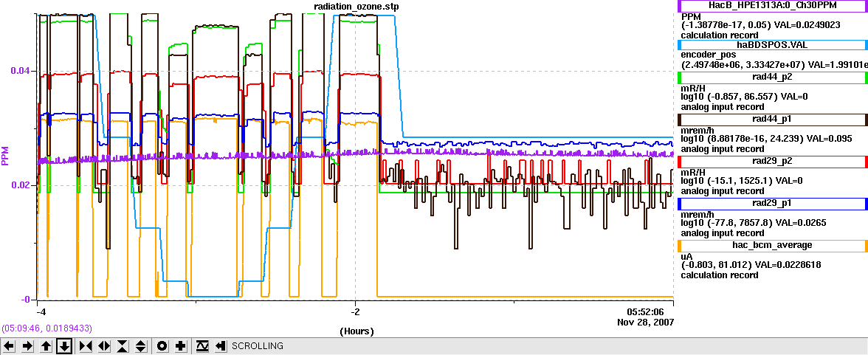Click the scroll-mode left arrow-bar icon
This screenshot has width=868, height=355.
(220, 346)
